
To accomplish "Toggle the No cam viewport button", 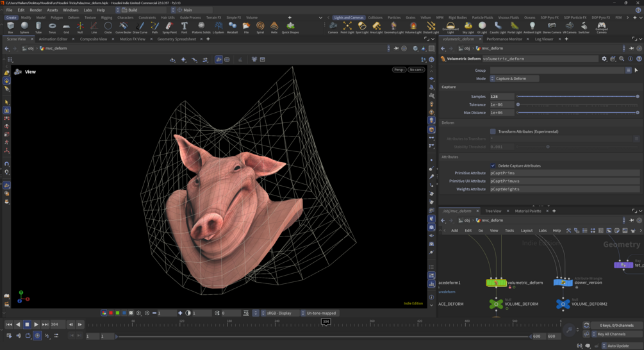I will [x=416, y=70].
